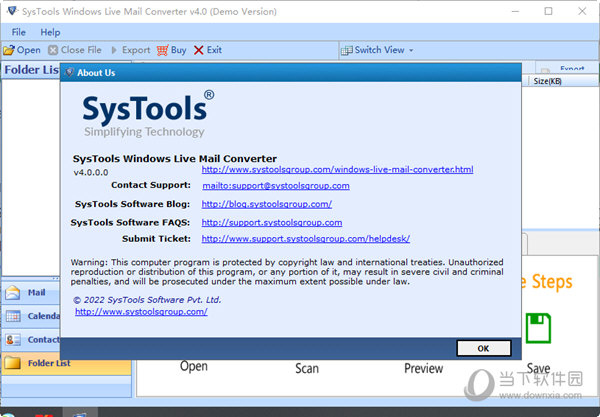Switch to Mail navigation tab

[31, 293]
